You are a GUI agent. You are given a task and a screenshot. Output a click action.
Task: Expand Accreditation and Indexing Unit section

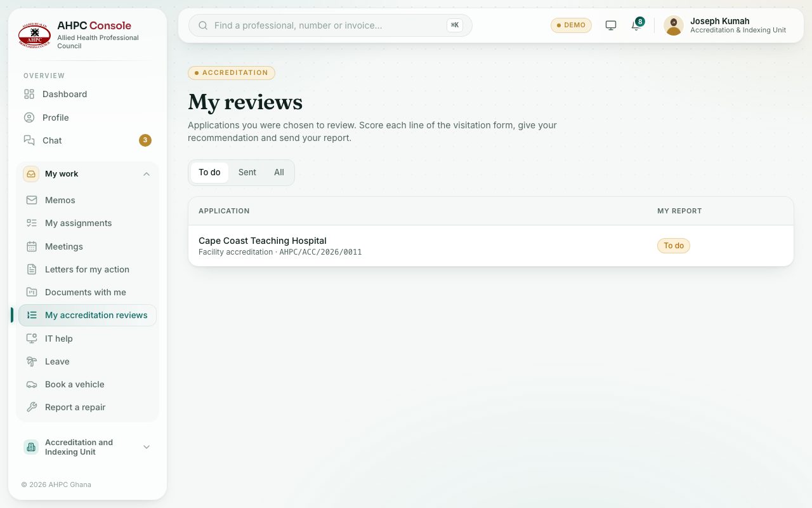pyautogui.click(x=88, y=447)
